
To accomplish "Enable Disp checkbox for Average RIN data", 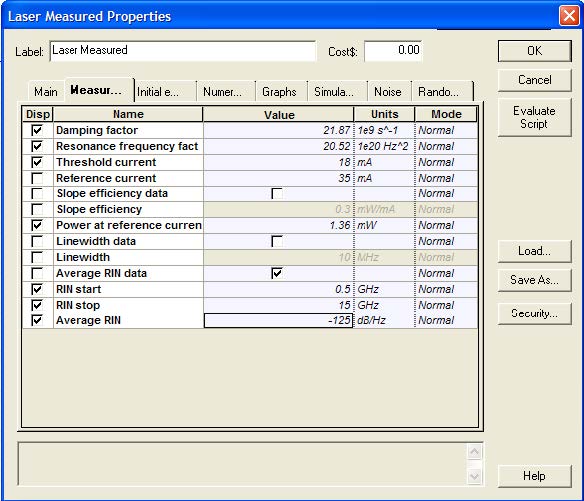I will coord(37,273).
